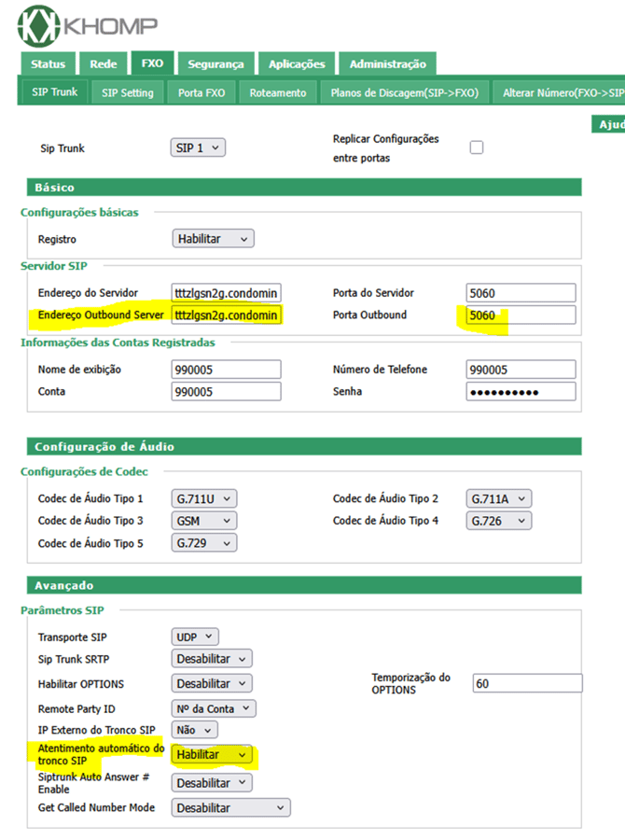Switch to the Status tab
This screenshot has width=625, height=840.
tap(48, 64)
